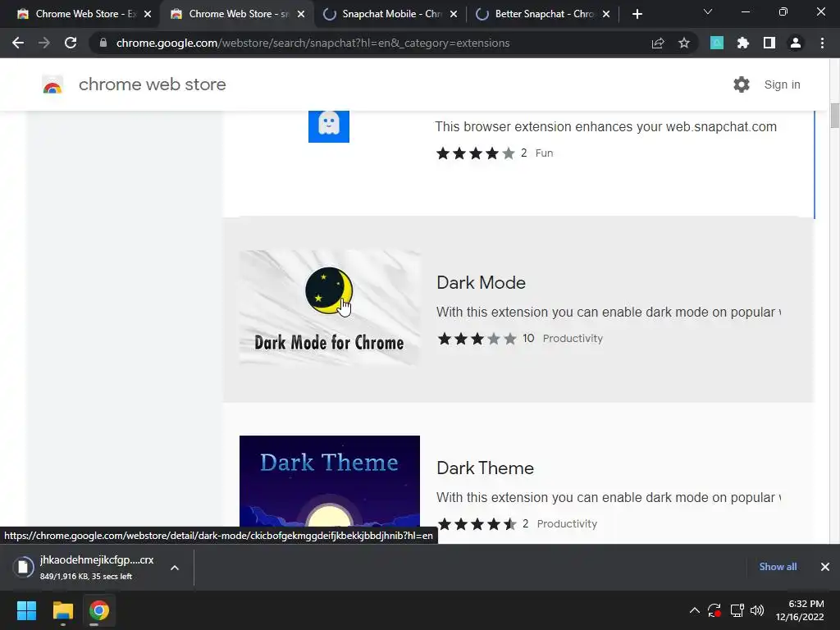Click the Chrome taskbar icon

[99, 610]
